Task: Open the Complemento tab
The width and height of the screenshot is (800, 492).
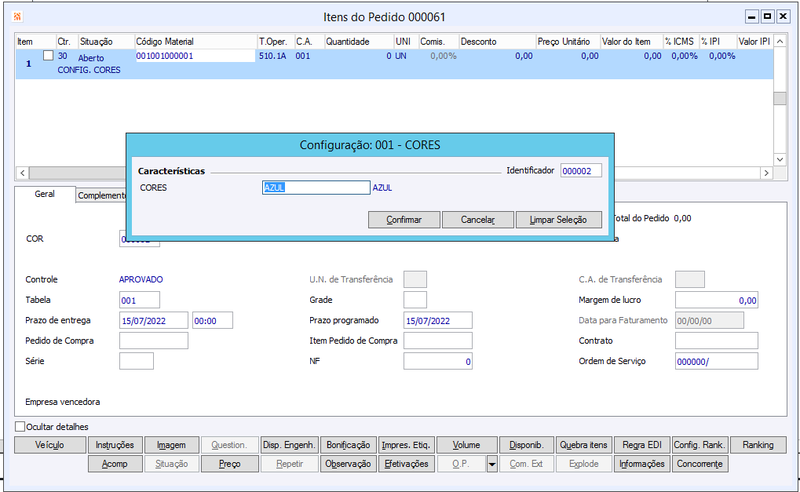Action: point(102,195)
